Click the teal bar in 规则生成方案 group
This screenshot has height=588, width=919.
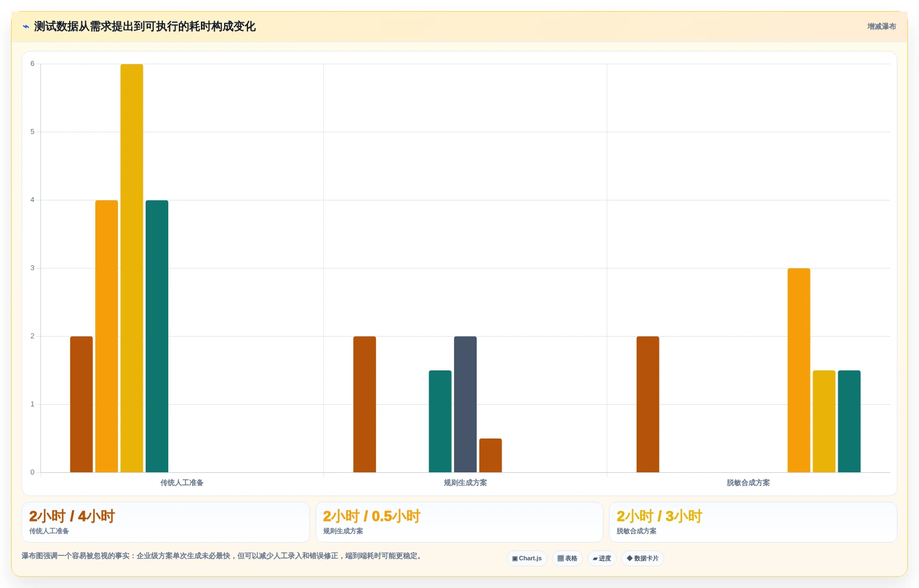tap(440, 421)
